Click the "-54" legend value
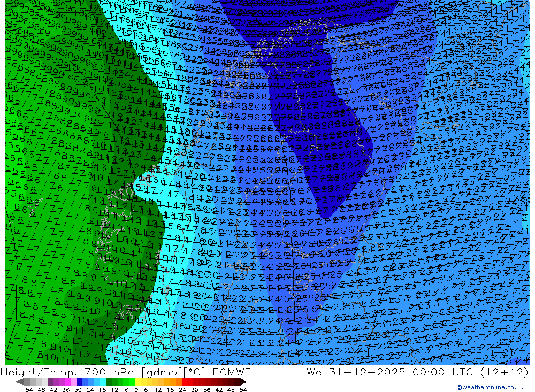 pos(27,390)
